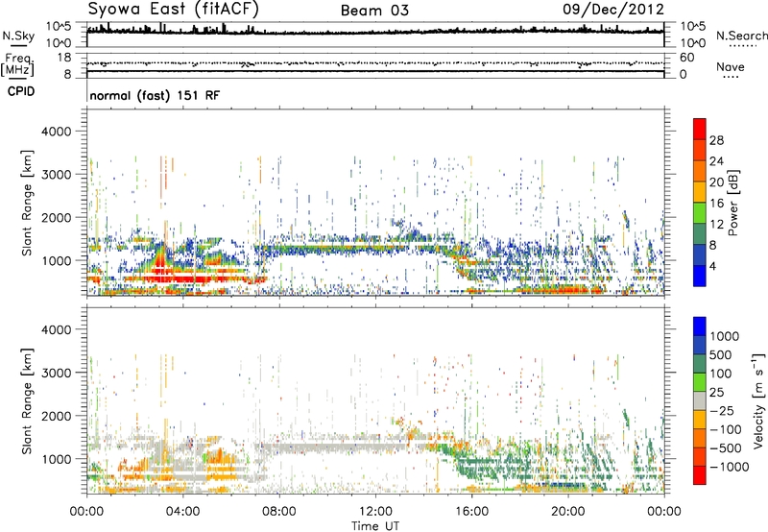
Task: Click the '-1000' tick on Velocity colorbar
Action: point(730,467)
